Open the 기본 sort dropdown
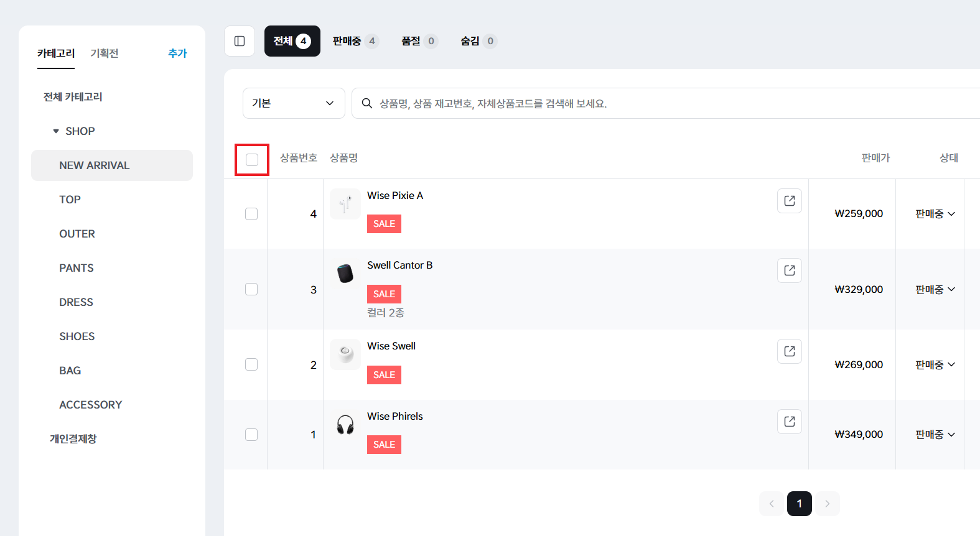The height and width of the screenshot is (536, 980). point(294,103)
